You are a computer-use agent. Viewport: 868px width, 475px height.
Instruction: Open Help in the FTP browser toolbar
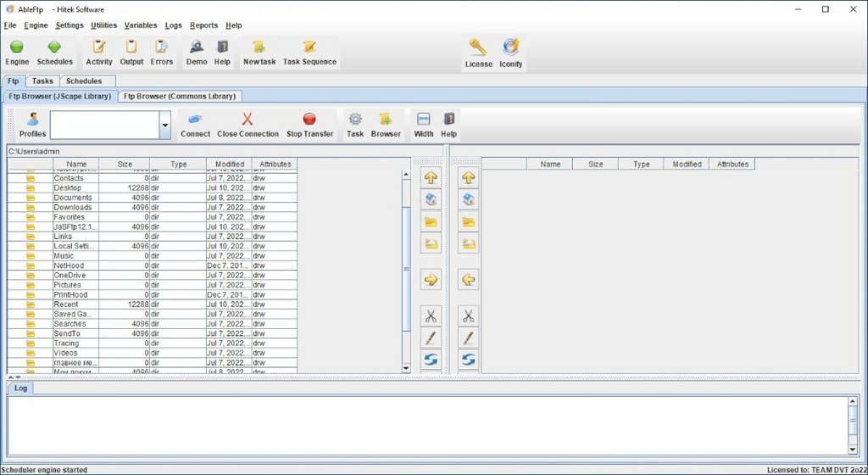pyautogui.click(x=449, y=125)
